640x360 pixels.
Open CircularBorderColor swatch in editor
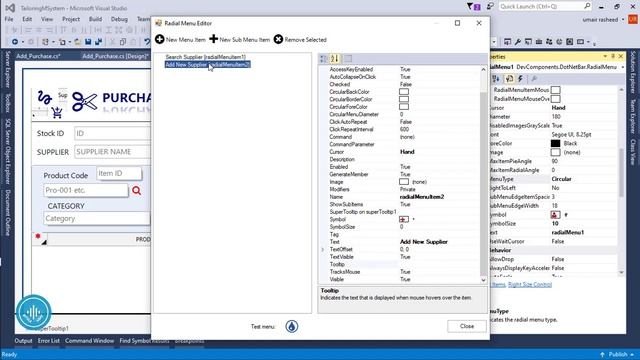(x=404, y=99)
